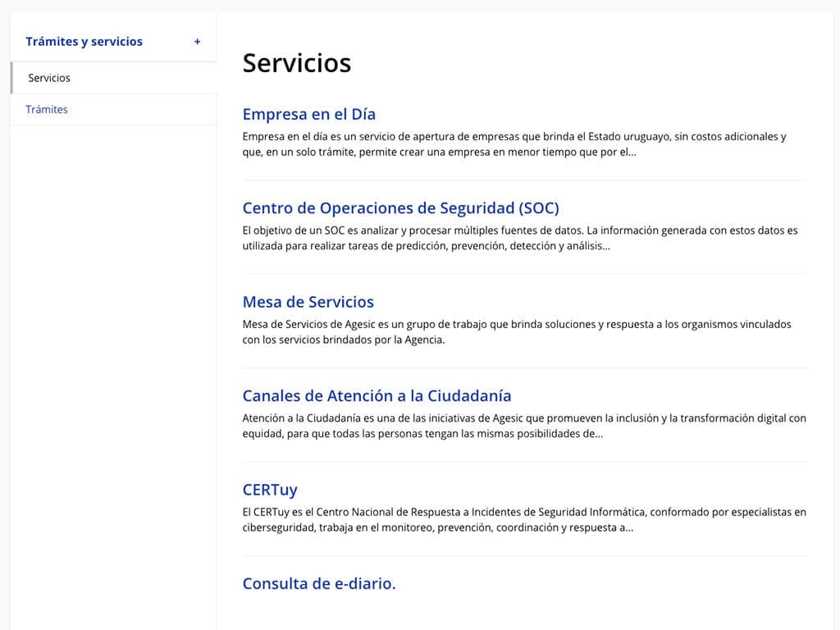
Task: Open the Mesa de Servicios link
Action: tap(308, 302)
